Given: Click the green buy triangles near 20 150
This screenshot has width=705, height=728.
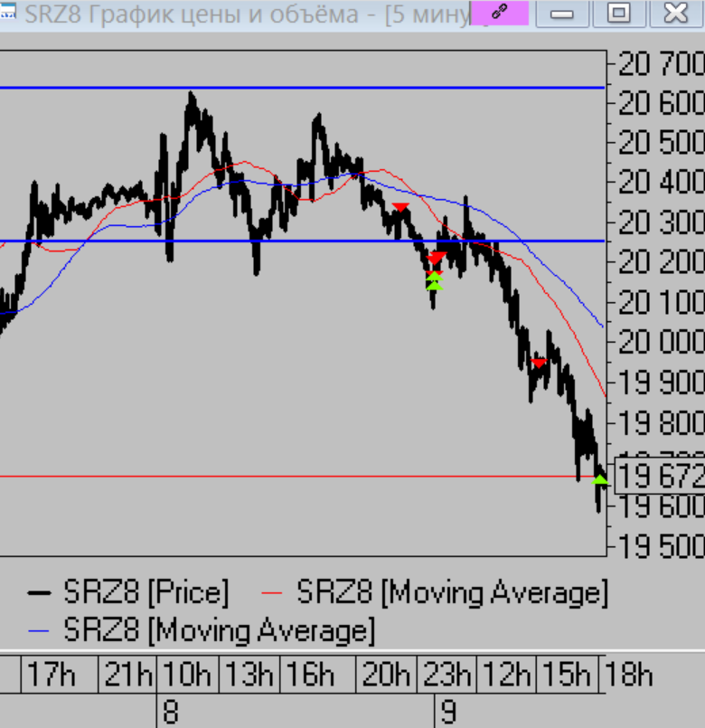Looking at the screenshot, I should point(434,281).
